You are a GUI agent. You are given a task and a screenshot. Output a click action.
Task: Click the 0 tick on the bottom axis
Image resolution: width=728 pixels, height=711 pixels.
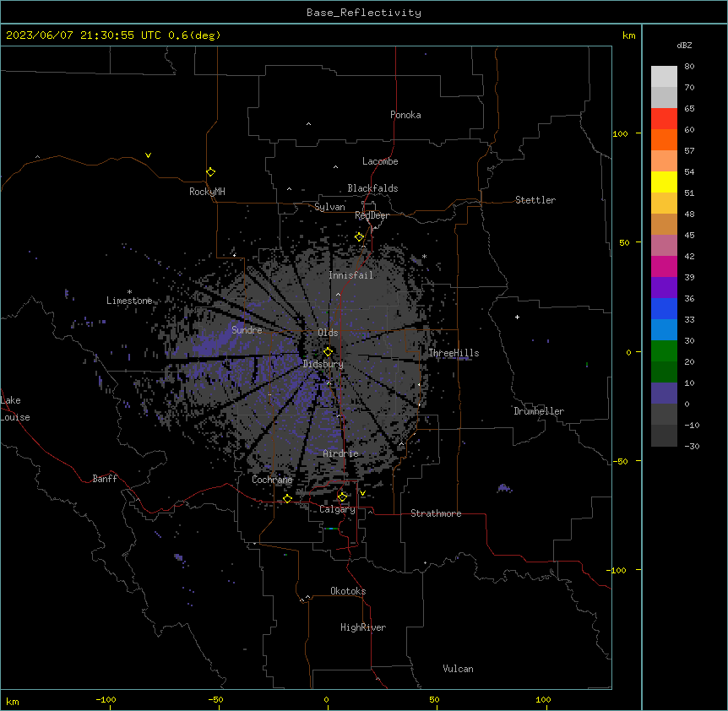point(326,699)
